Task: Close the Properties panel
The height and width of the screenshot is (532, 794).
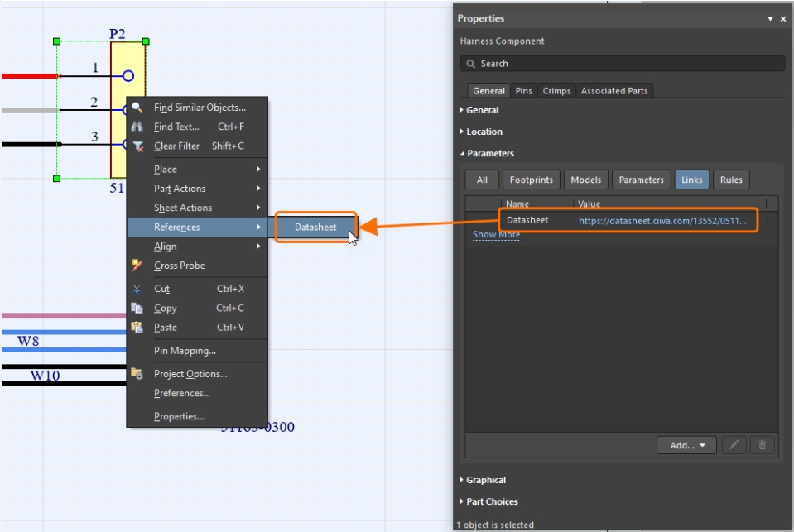Action: tap(783, 19)
